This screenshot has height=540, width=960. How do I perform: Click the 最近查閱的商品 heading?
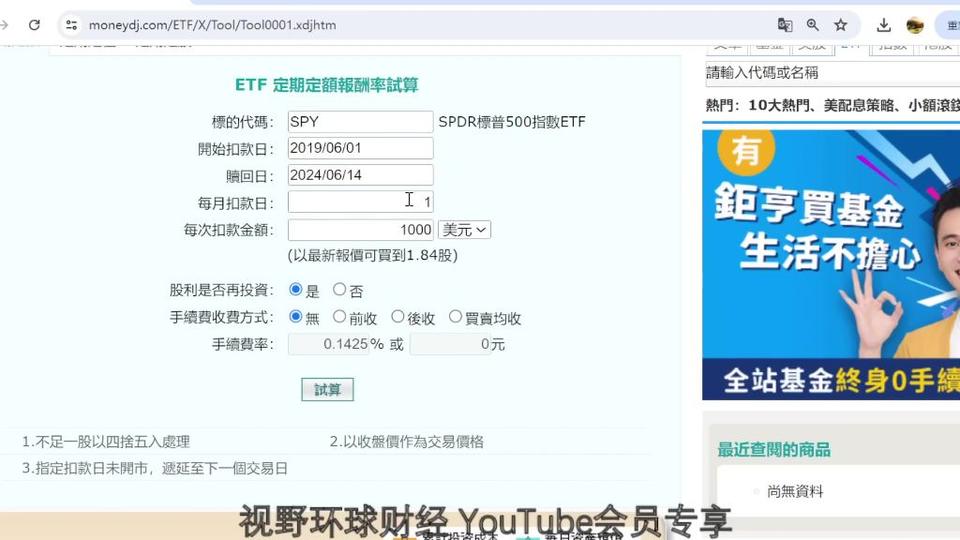point(774,450)
